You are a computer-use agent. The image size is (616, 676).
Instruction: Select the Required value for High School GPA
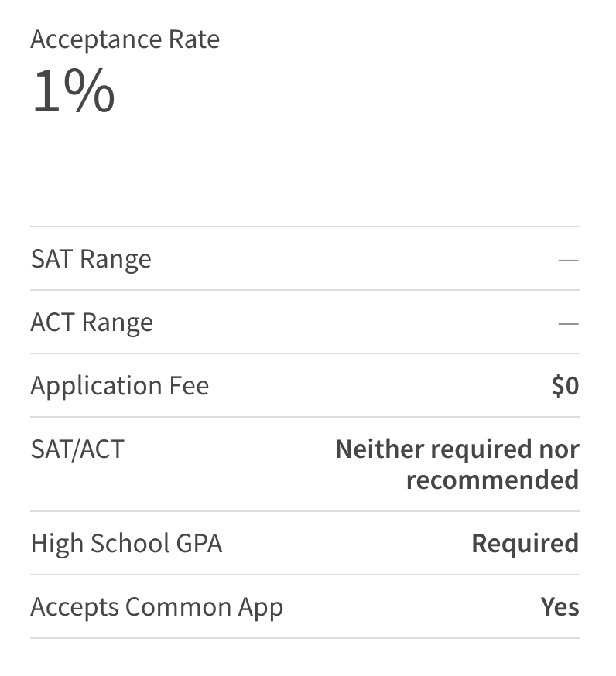pyautogui.click(x=525, y=544)
